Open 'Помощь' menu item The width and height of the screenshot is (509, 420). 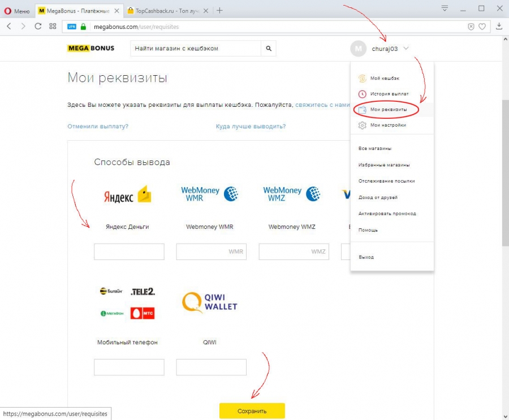(368, 230)
